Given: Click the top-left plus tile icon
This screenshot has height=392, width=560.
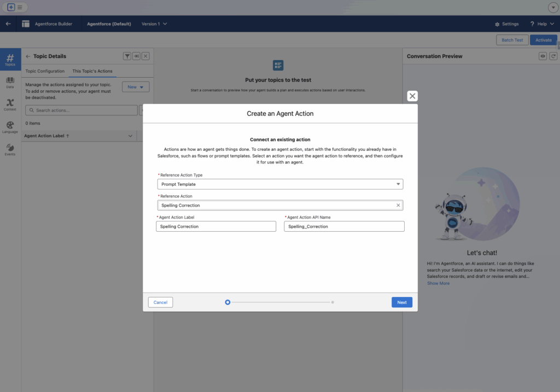Looking at the screenshot, I should pyautogui.click(x=11, y=7).
